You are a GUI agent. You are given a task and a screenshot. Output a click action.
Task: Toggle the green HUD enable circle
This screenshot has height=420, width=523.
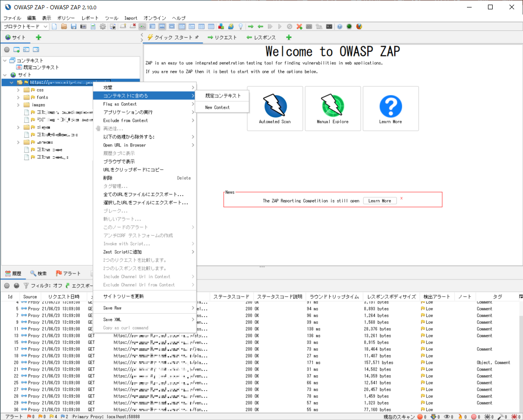349,26
